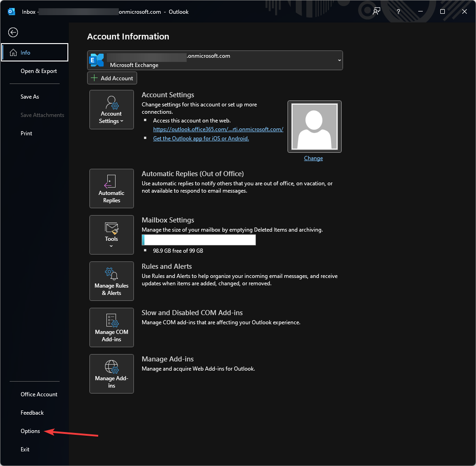476x466 pixels.
Task: Click the house icon beside Info
Action: pos(13,53)
